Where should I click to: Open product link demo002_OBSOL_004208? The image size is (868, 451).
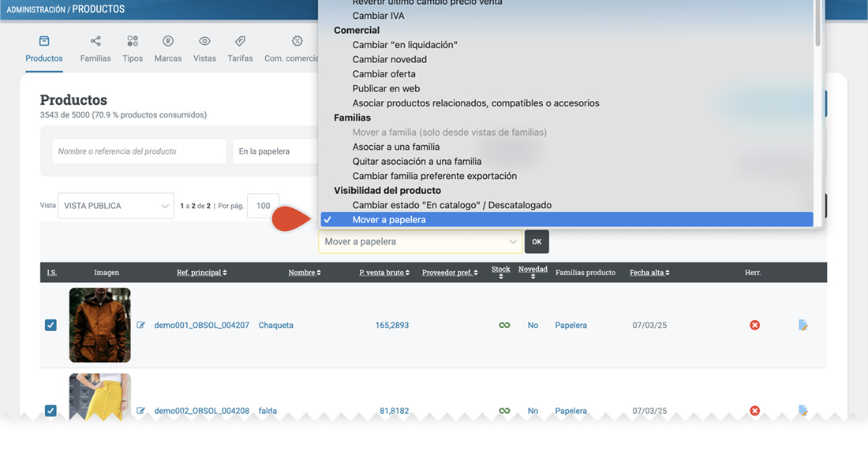pyautogui.click(x=201, y=411)
